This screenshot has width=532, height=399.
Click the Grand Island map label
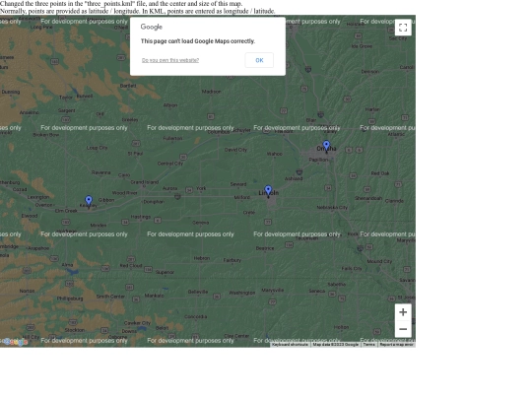[x=145, y=182]
